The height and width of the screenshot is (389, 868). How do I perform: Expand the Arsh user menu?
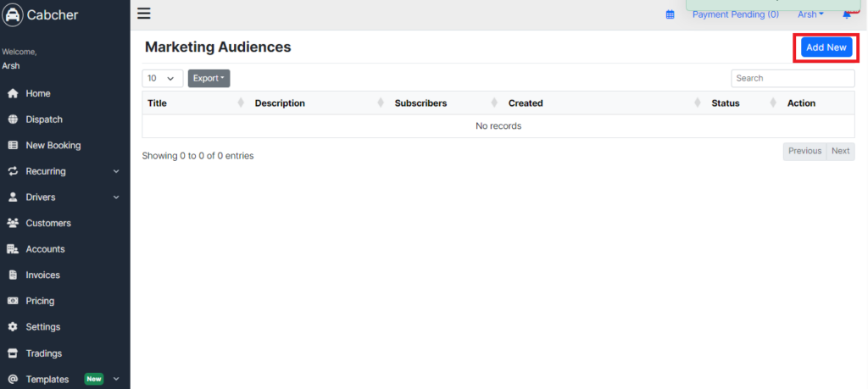click(x=810, y=15)
